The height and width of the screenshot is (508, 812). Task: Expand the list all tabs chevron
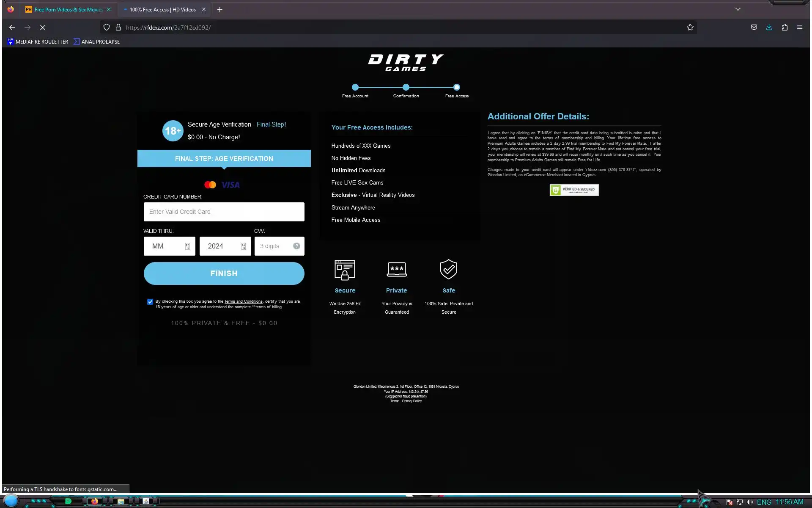[x=738, y=9]
